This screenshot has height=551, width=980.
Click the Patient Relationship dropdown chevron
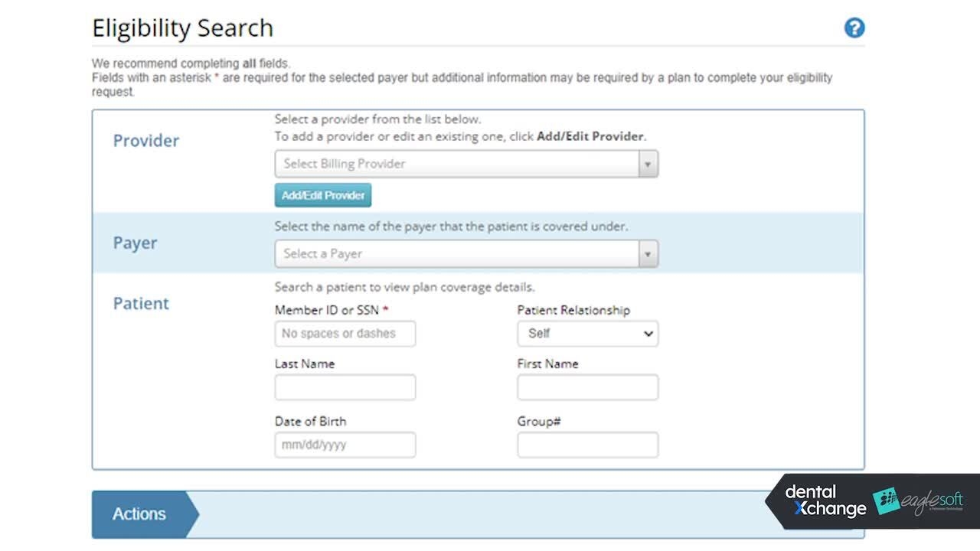[x=647, y=334]
